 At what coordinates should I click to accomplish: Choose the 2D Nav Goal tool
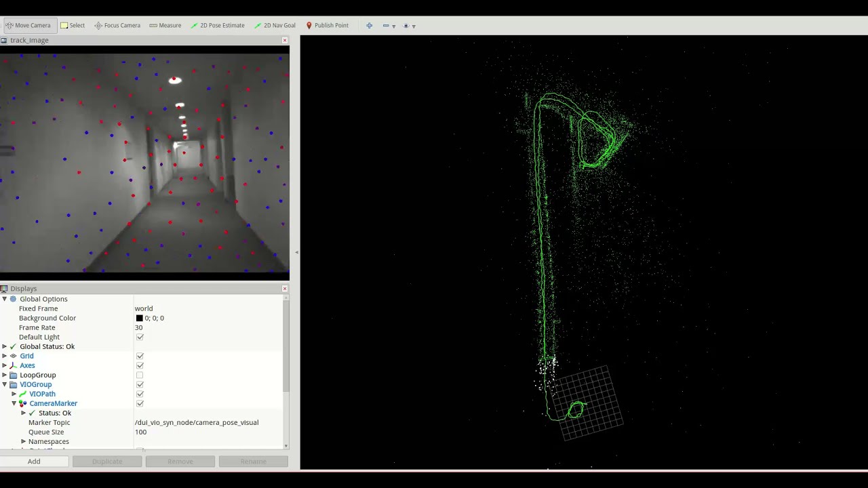coord(275,26)
